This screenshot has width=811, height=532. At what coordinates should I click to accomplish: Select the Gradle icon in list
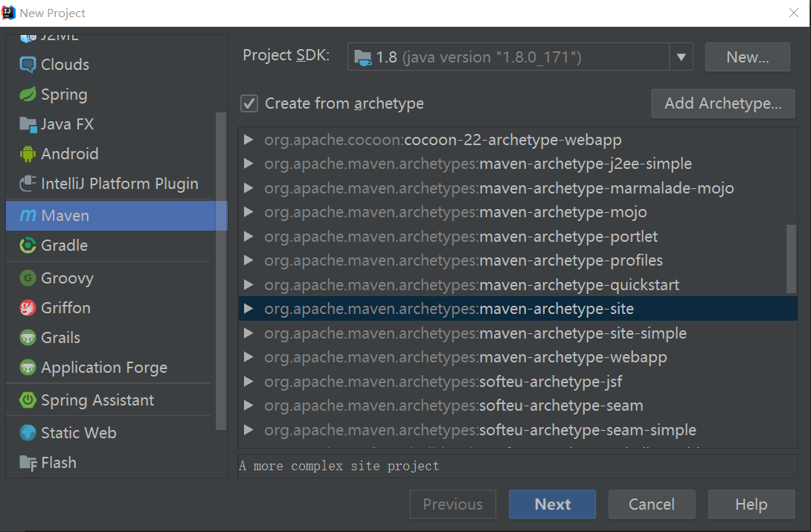point(28,246)
